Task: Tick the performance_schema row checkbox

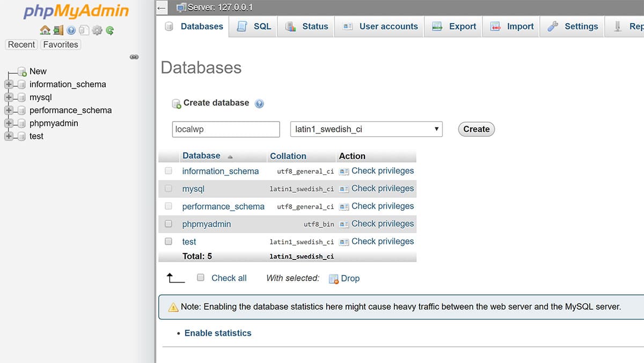Action: coord(169,206)
